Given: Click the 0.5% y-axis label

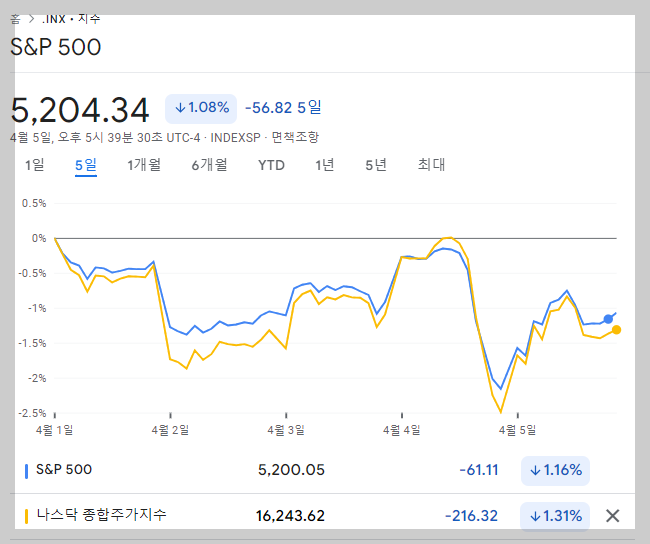Looking at the screenshot, I should coord(34,203).
